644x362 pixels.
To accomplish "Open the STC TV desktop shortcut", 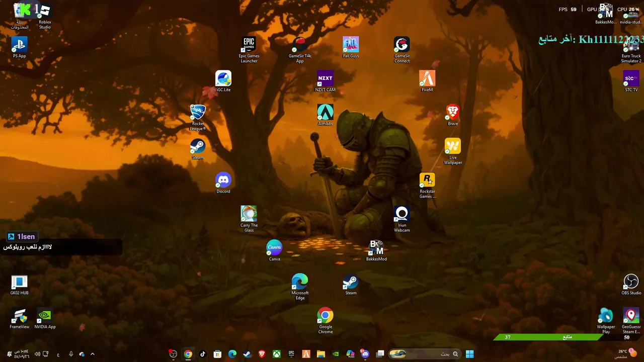I will [x=631, y=81].
